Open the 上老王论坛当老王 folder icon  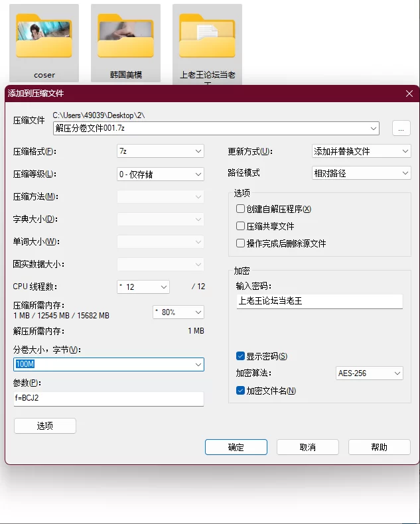coord(207,36)
